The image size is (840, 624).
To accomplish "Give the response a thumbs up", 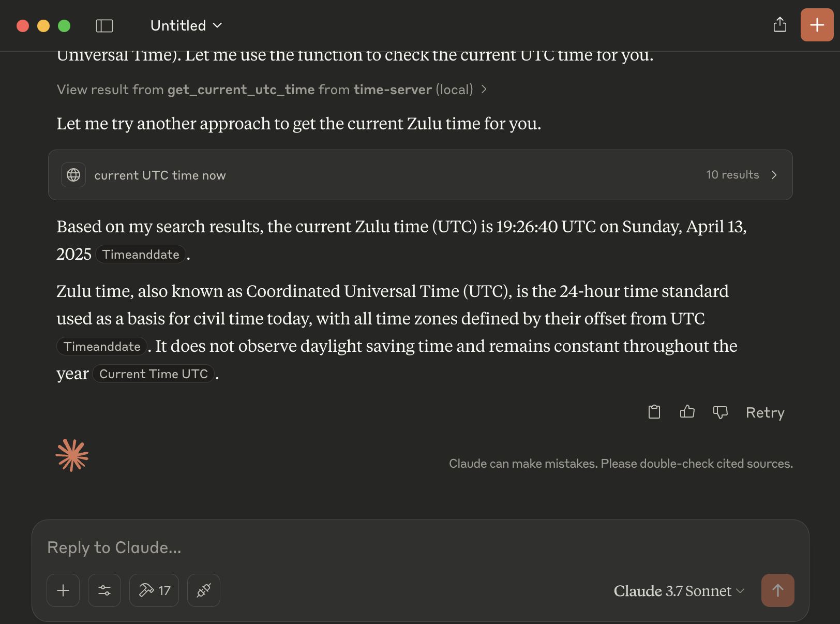I will 687,412.
